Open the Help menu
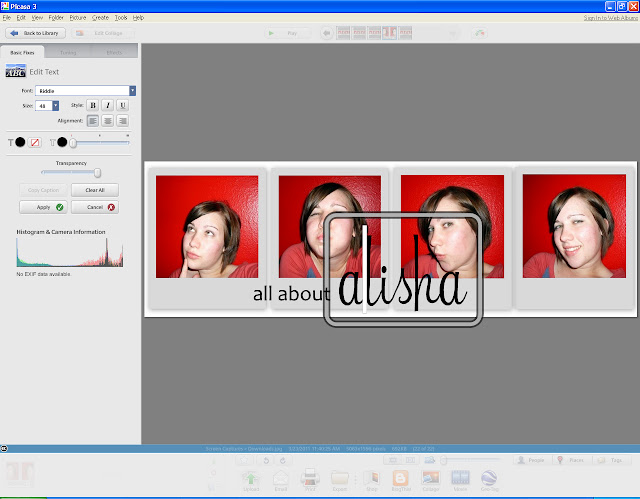 click(138, 18)
